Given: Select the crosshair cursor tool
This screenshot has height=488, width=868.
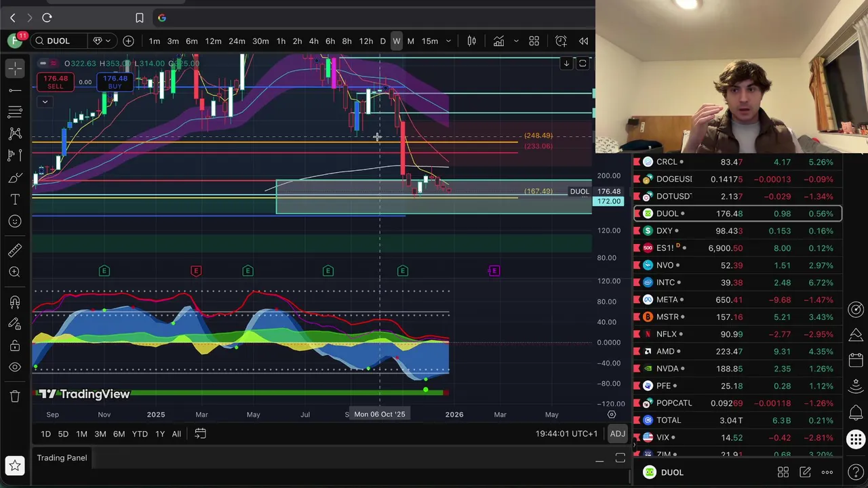Looking at the screenshot, I should click(x=15, y=68).
